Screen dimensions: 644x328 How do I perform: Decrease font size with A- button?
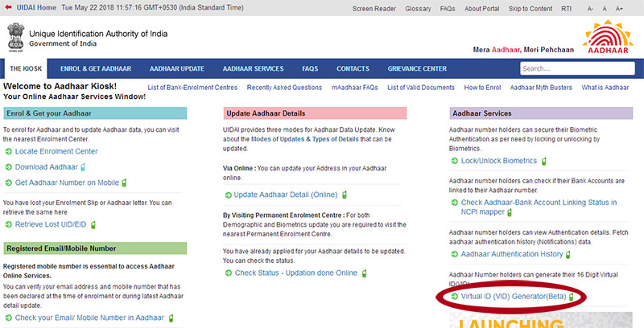(592, 8)
